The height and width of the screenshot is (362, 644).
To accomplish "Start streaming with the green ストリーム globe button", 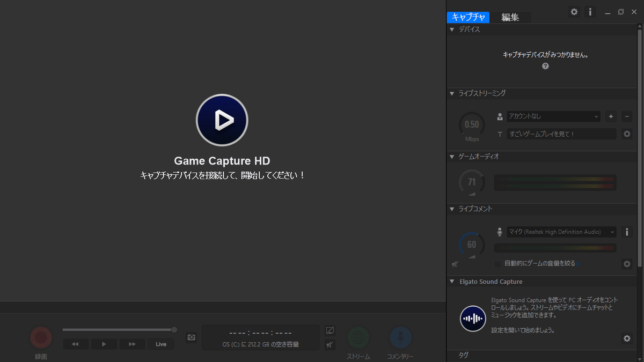I will click(358, 337).
